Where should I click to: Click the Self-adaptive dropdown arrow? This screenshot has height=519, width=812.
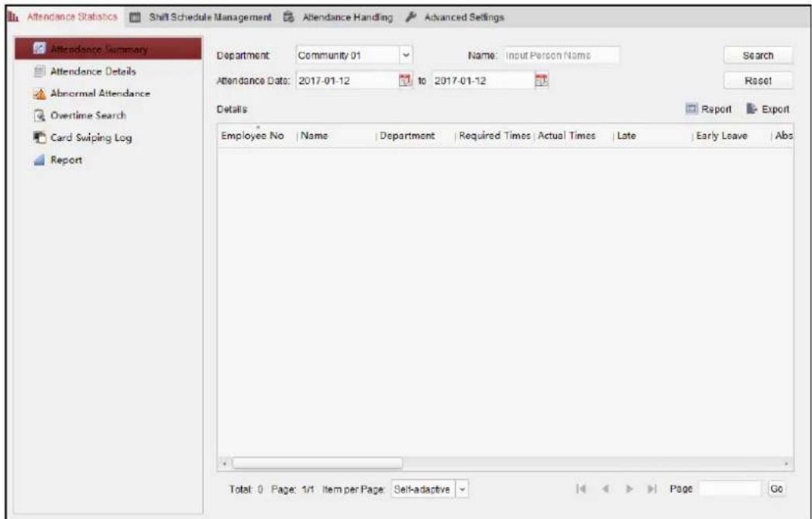(463, 489)
